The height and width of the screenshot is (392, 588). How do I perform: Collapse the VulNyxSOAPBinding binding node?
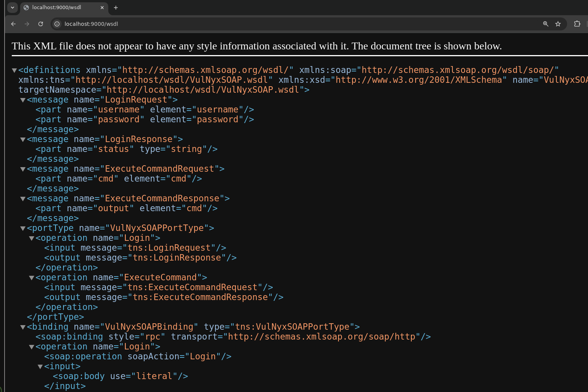23,327
